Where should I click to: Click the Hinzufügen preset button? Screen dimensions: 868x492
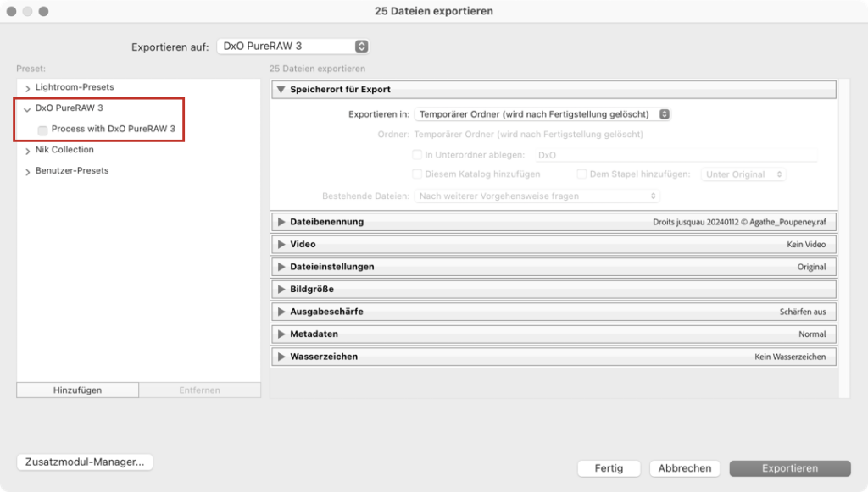pos(77,390)
